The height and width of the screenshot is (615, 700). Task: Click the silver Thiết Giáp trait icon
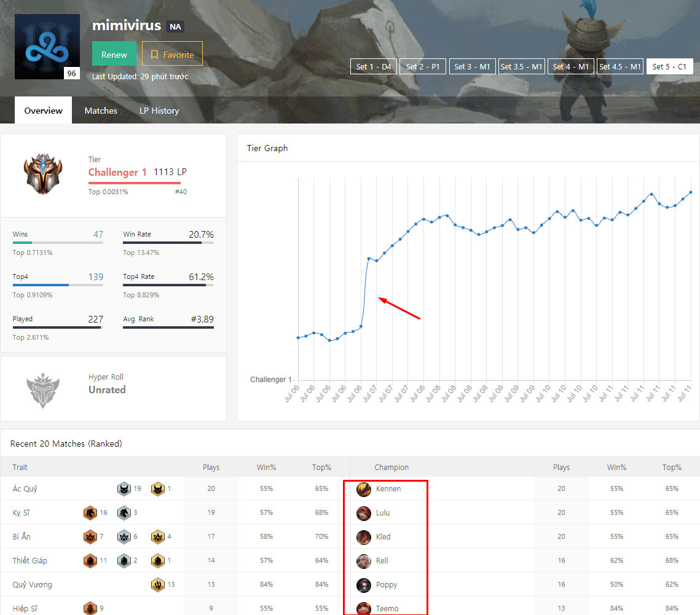click(124, 561)
